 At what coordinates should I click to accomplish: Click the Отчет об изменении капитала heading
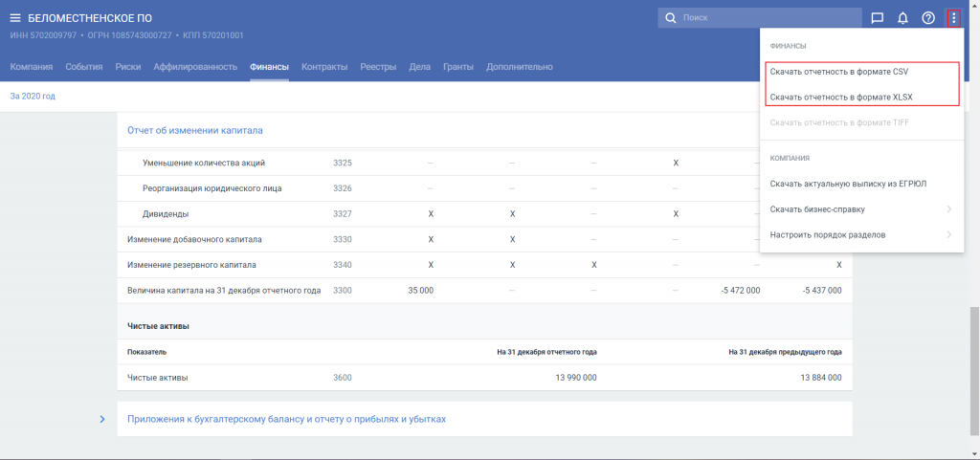[195, 130]
